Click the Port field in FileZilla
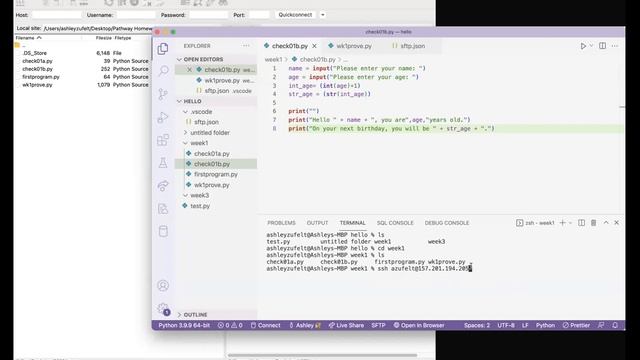Image resolution: width=640 pixels, height=360 pixels. click(259, 15)
